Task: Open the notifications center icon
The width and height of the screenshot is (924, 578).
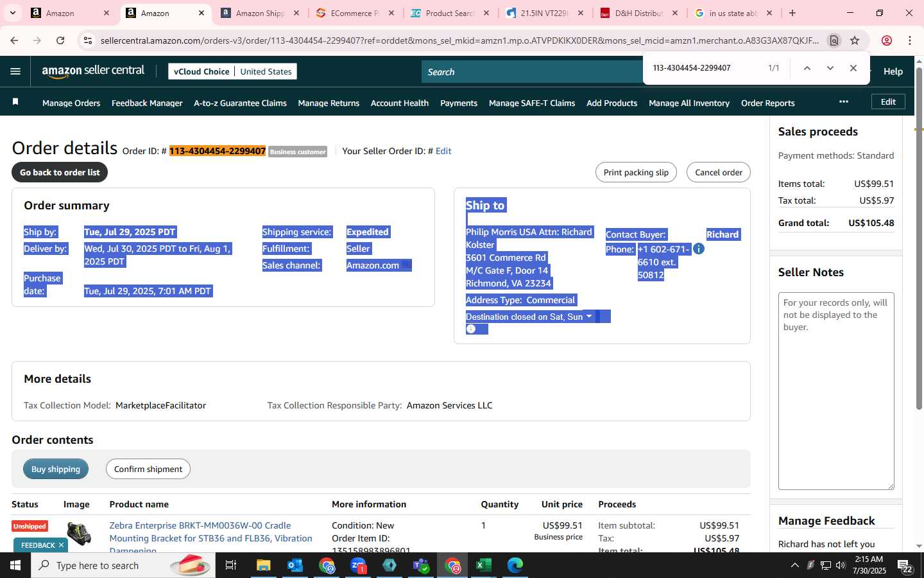Action: (905, 566)
